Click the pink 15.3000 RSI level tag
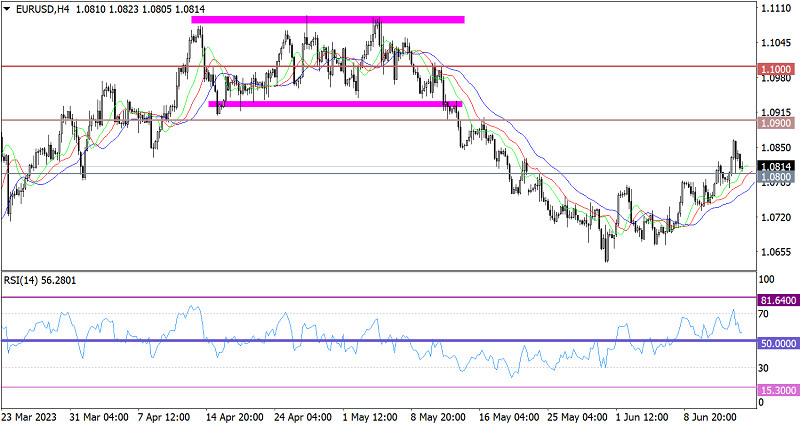This screenshot has height=426, width=800. point(776,388)
